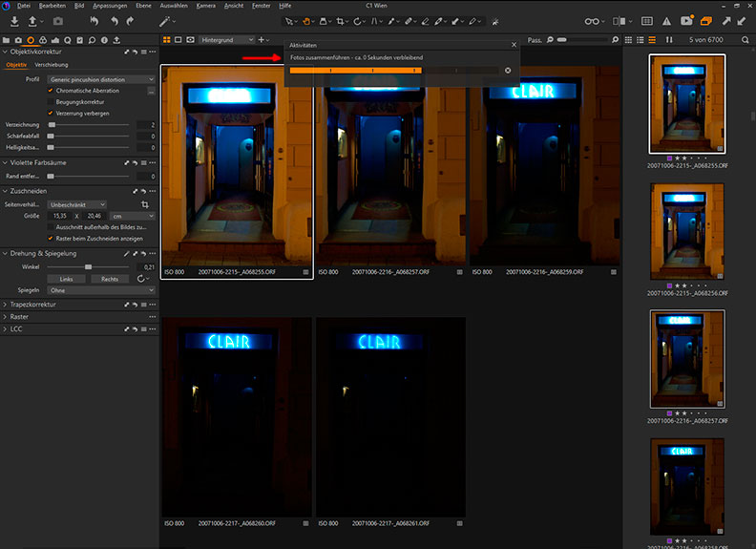This screenshot has height=549, width=756.
Task: Open the Metadata info tool tab
Action: 104,40
